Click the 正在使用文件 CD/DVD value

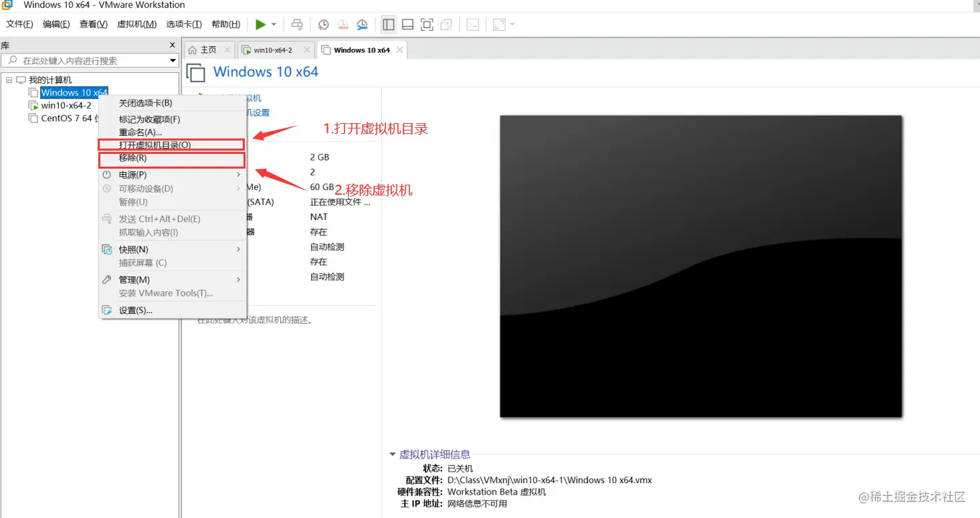(x=340, y=202)
